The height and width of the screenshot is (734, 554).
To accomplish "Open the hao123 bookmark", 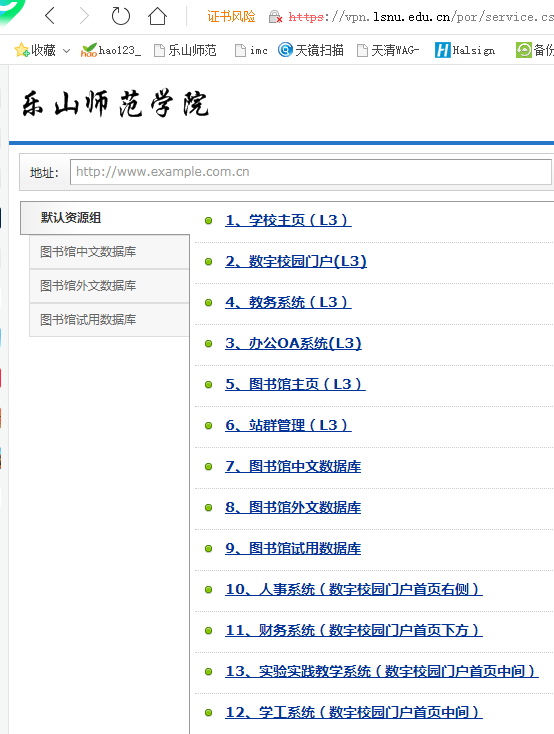I will click(111, 50).
